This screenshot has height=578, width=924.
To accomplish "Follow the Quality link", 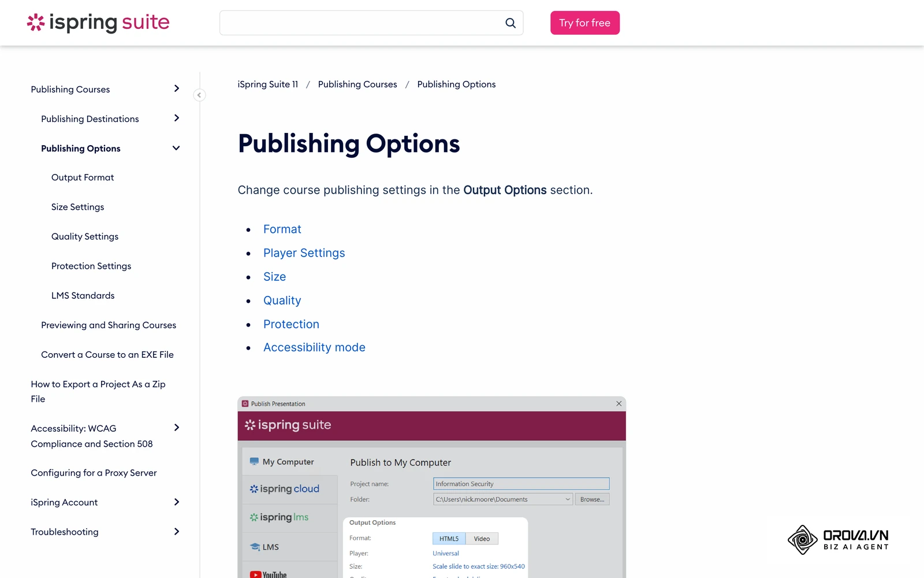I will pyautogui.click(x=282, y=301).
